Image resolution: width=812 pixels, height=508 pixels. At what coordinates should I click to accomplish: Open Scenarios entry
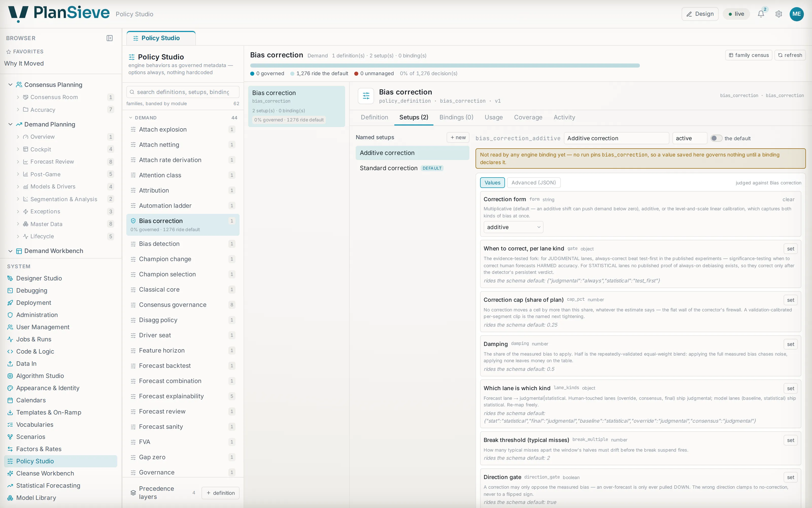point(30,436)
